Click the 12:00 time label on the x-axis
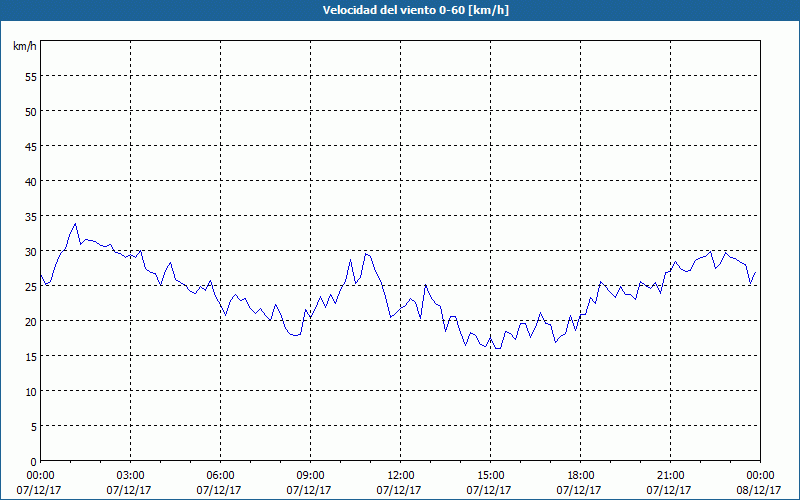This screenshot has width=800, height=500. [401, 476]
